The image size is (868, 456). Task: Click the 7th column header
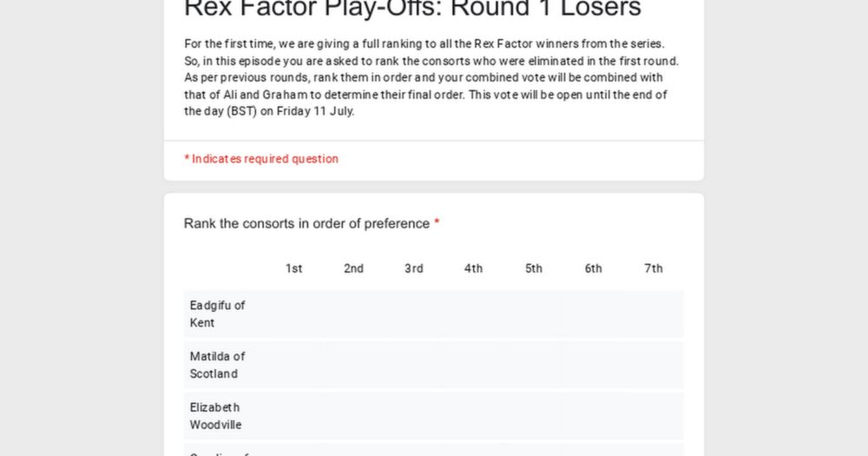654,268
